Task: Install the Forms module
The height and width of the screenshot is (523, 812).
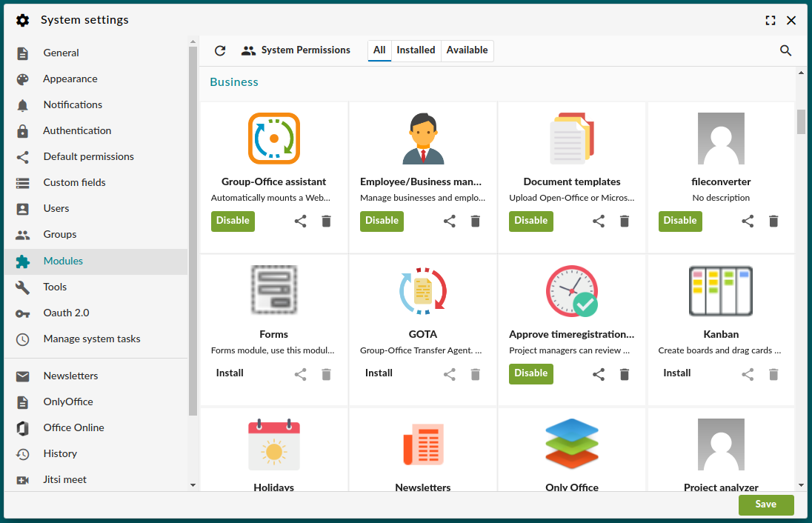Action: [230, 373]
